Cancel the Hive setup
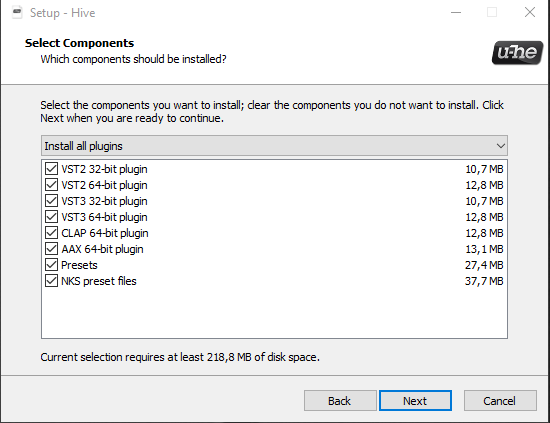 (500, 401)
